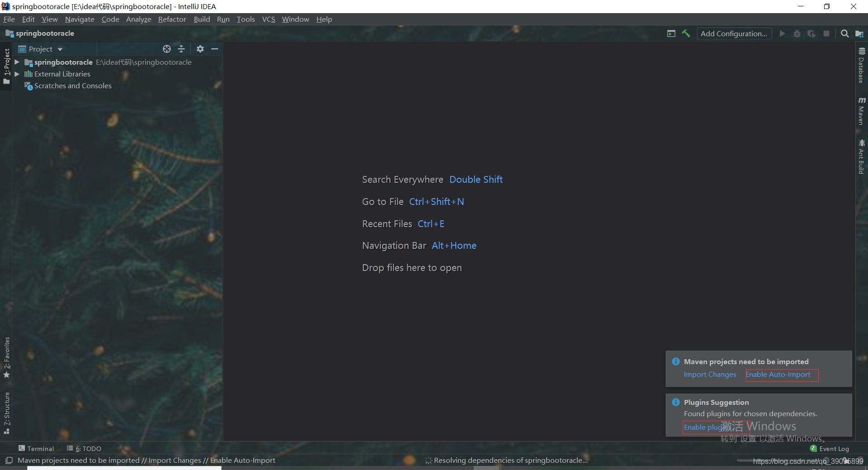Open the 2: Favorites side tab

(x=6, y=357)
